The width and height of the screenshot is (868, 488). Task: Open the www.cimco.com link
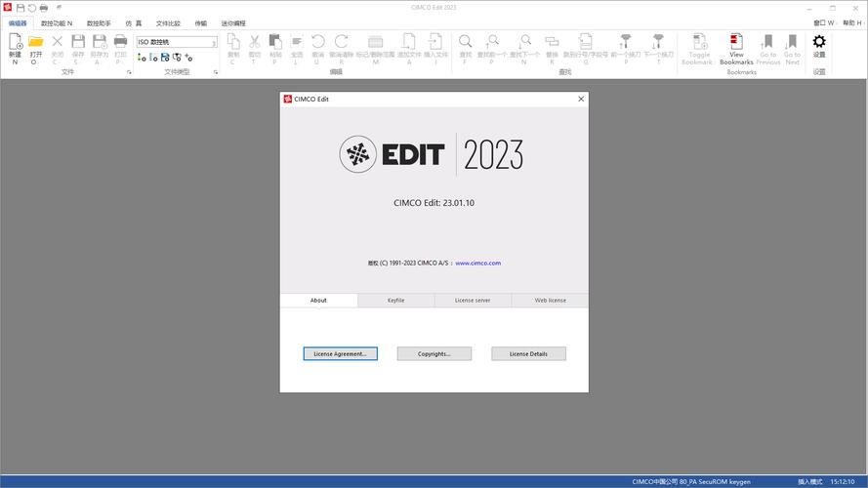(477, 263)
